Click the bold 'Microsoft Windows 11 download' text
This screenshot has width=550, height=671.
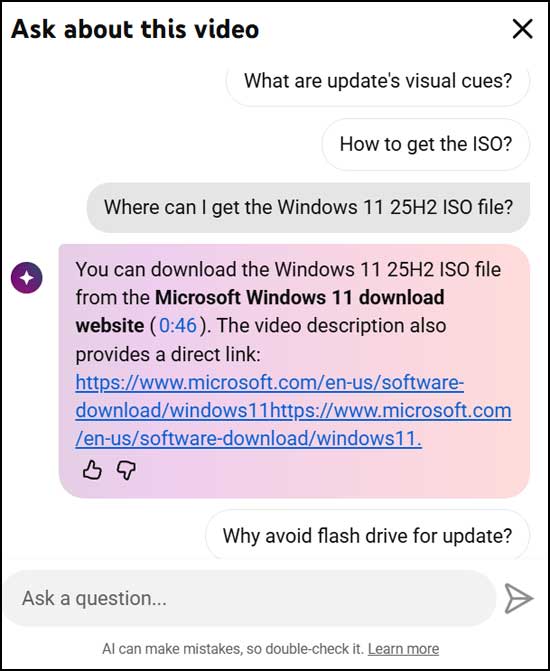(x=300, y=297)
